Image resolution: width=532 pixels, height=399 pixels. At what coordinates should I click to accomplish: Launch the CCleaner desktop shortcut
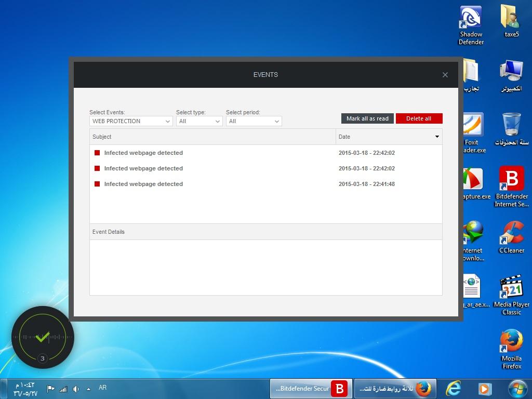pyautogui.click(x=511, y=237)
